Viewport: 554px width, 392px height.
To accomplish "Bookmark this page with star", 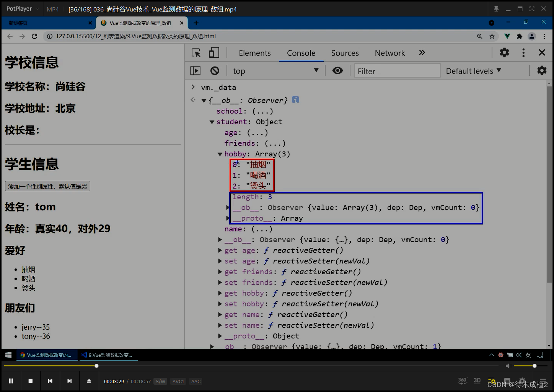I will pos(492,36).
